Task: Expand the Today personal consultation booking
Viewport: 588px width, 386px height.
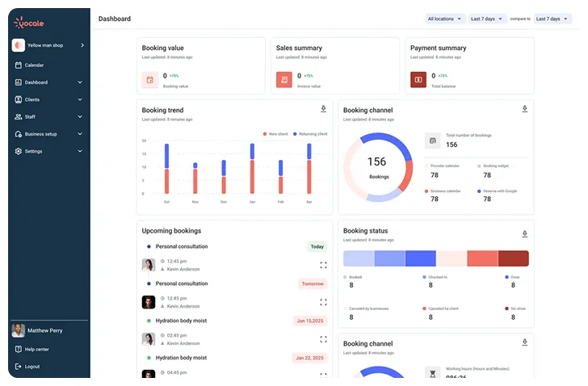Action: pos(324,266)
